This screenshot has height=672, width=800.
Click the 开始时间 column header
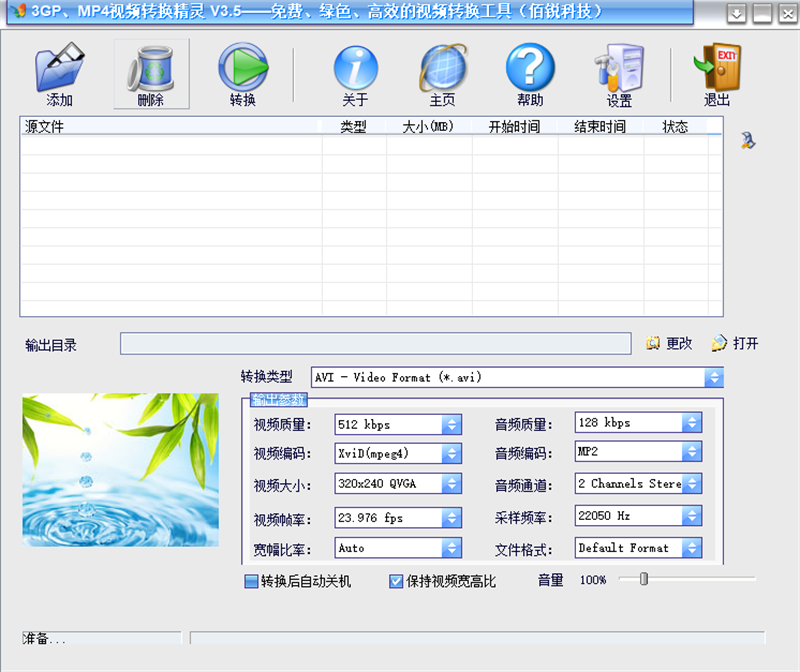tap(514, 127)
